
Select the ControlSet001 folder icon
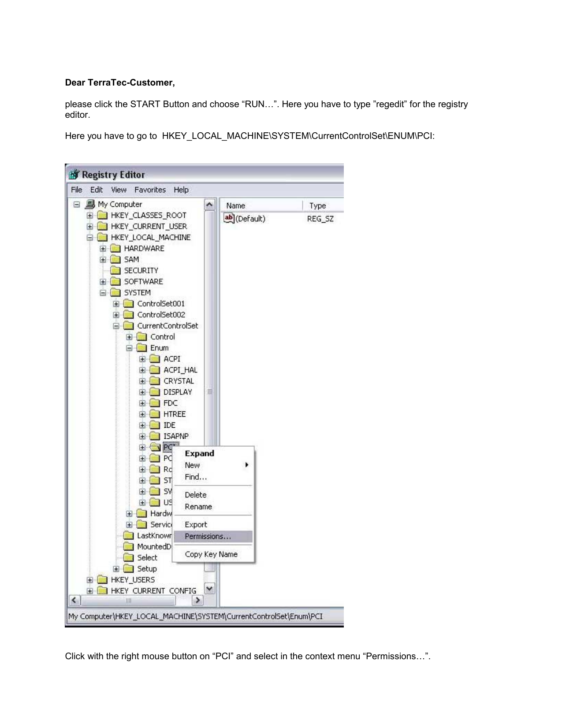pyautogui.click(x=129, y=303)
